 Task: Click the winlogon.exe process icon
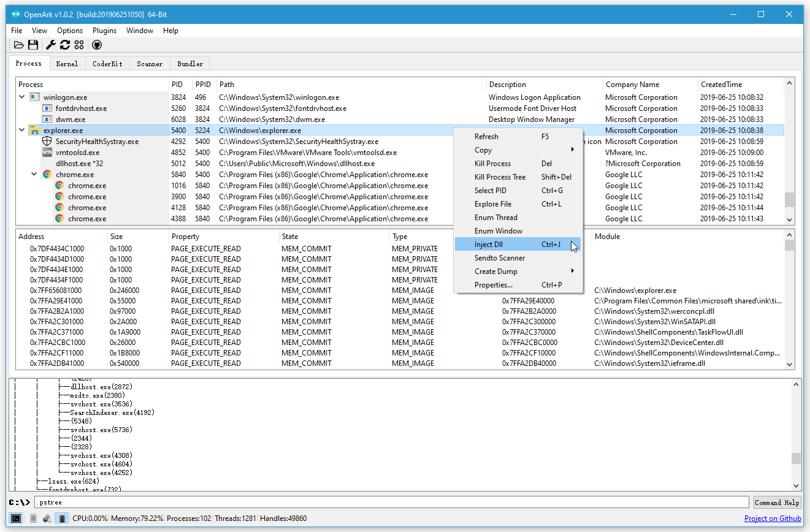[x=35, y=97]
